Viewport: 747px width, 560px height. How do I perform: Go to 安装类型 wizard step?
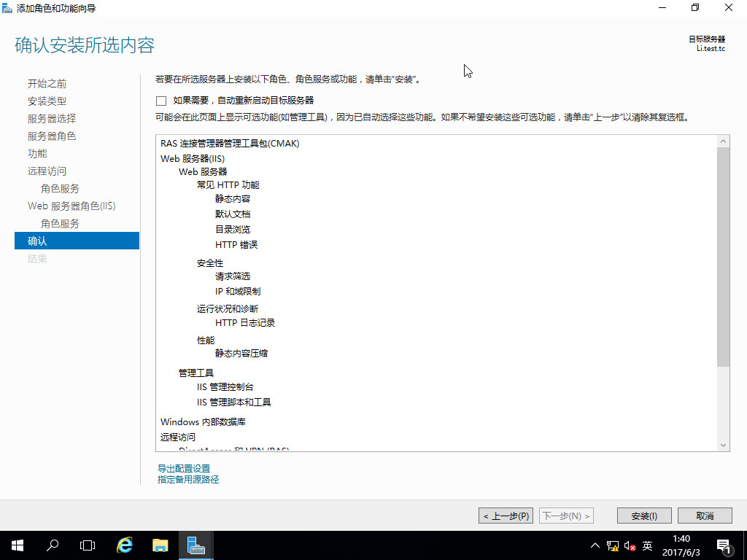(47, 101)
